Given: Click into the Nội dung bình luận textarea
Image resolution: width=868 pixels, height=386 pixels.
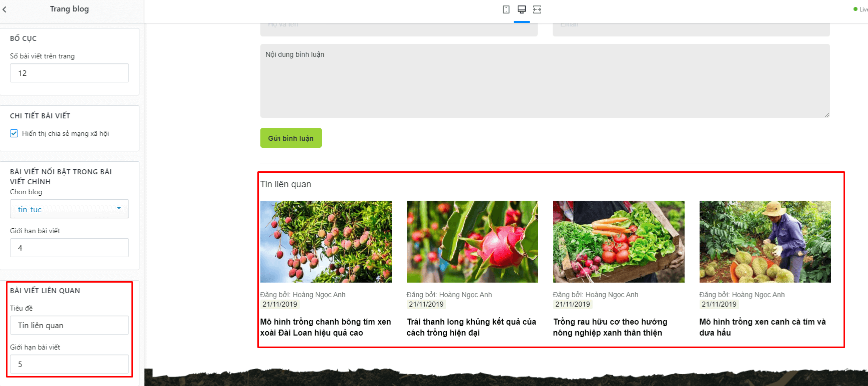Looking at the screenshot, I should tap(545, 81).
